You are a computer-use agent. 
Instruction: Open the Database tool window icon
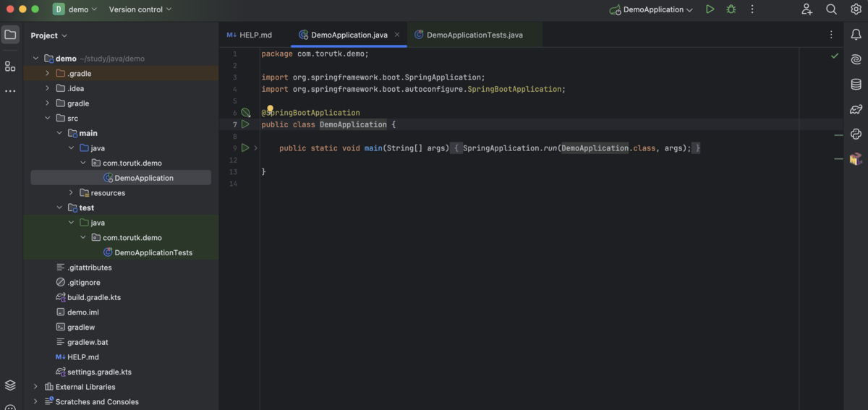coord(856,85)
